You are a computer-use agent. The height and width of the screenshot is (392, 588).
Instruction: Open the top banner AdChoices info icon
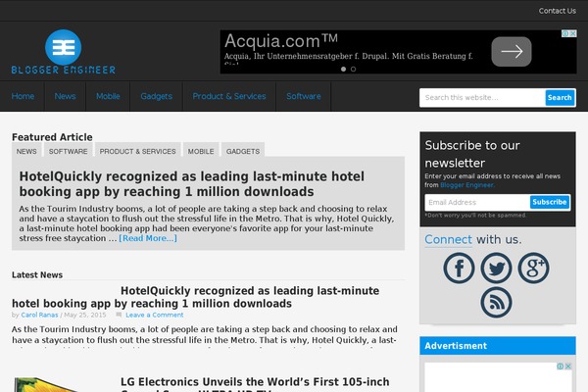[x=565, y=33]
